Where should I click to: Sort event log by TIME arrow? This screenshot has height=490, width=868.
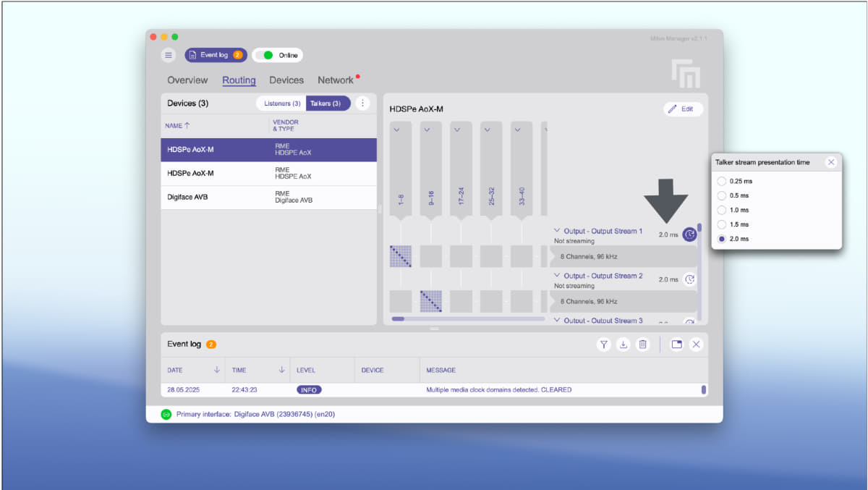(281, 370)
